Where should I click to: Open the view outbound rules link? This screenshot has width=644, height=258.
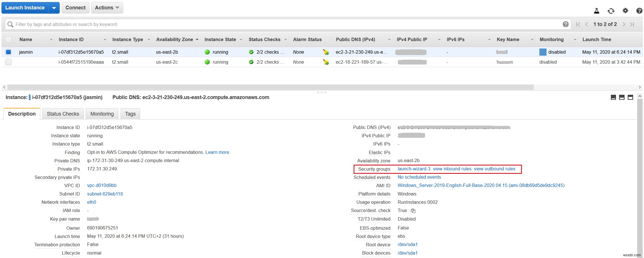point(495,169)
